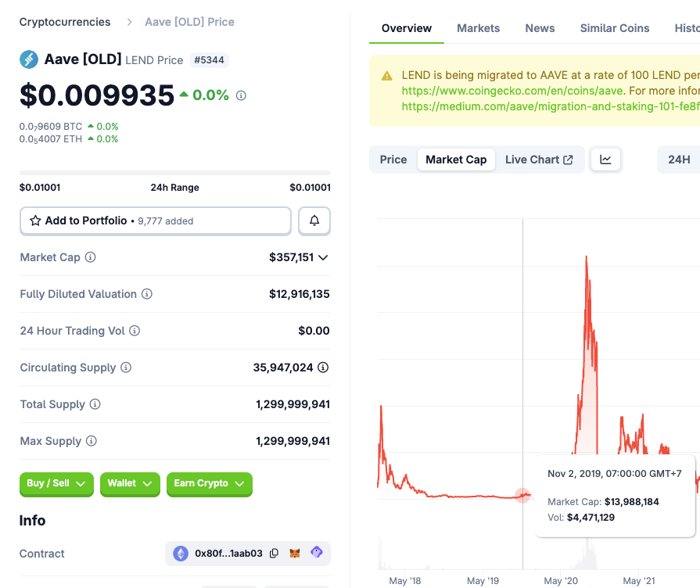Open the News tab

click(x=540, y=28)
